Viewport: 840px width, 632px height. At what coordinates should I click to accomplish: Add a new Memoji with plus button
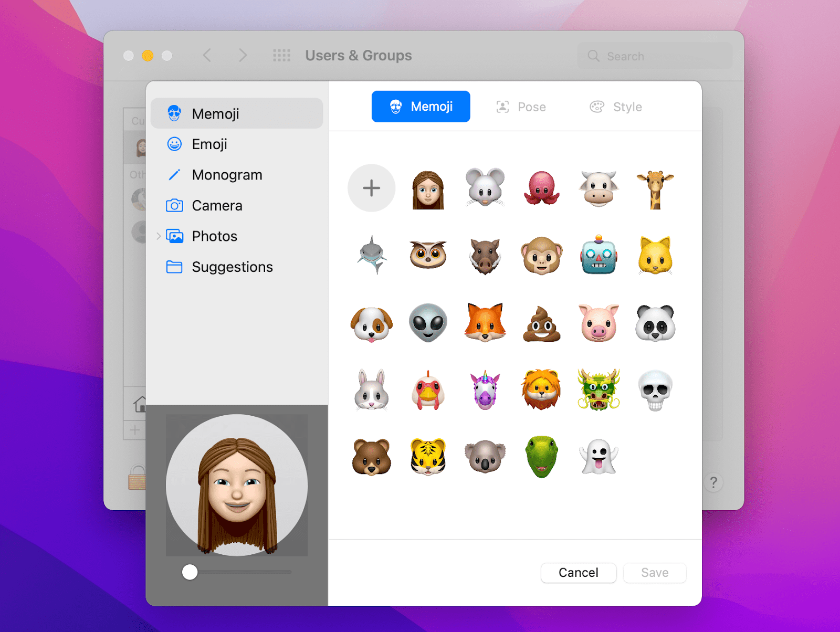click(x=371, y=188)
